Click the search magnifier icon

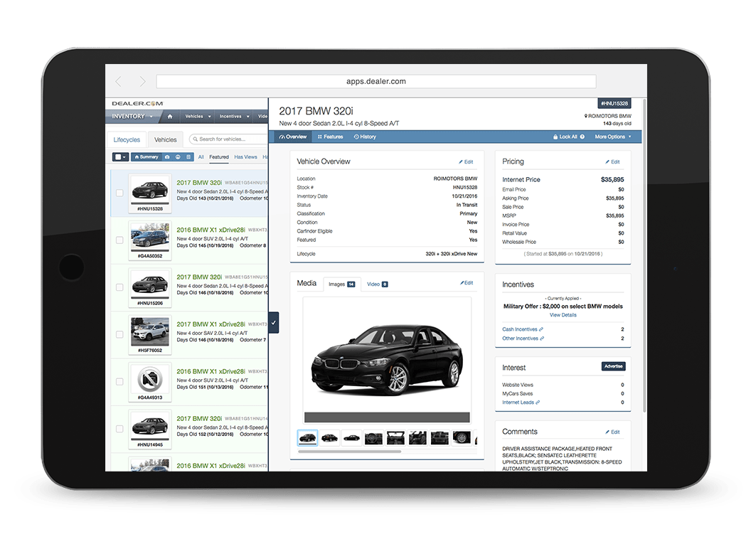pyautogui.click(x=196, y=139)
